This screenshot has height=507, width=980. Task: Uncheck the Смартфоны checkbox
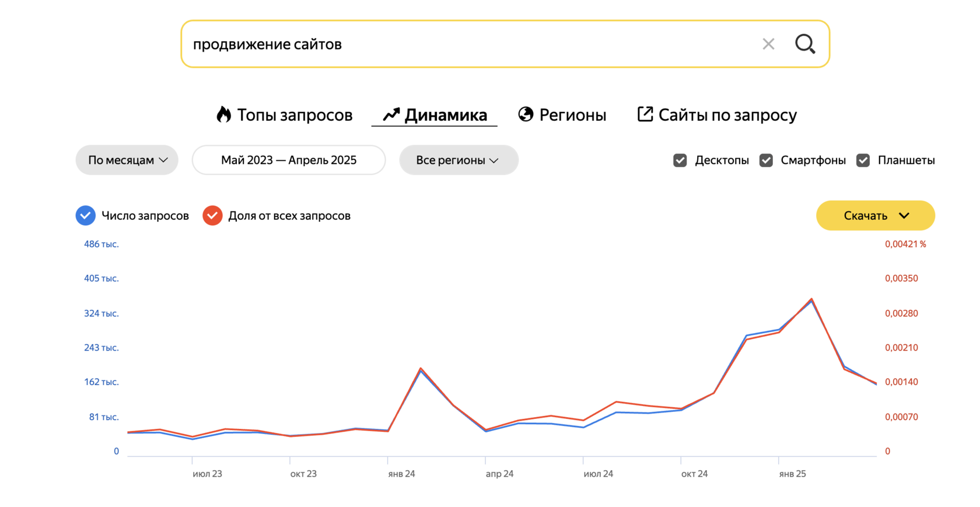coord(766,160)
